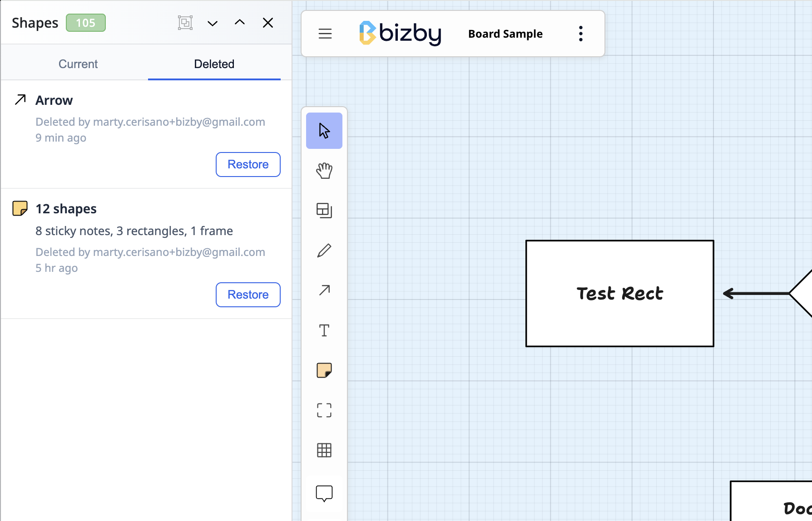Pick the text tool
Image resolution: width=812 pixels, height=521 pixels.
click(324, 330)
